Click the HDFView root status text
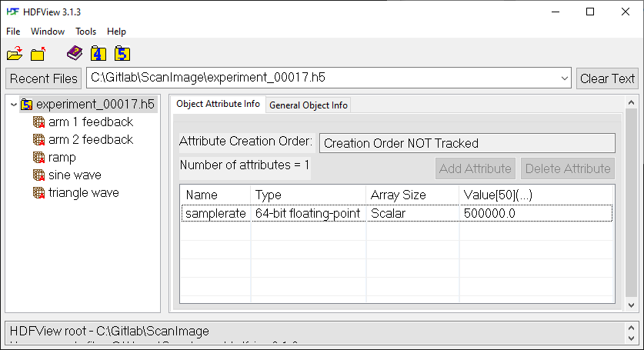Viewport: 644px width, 350px height. click(109, 331)
